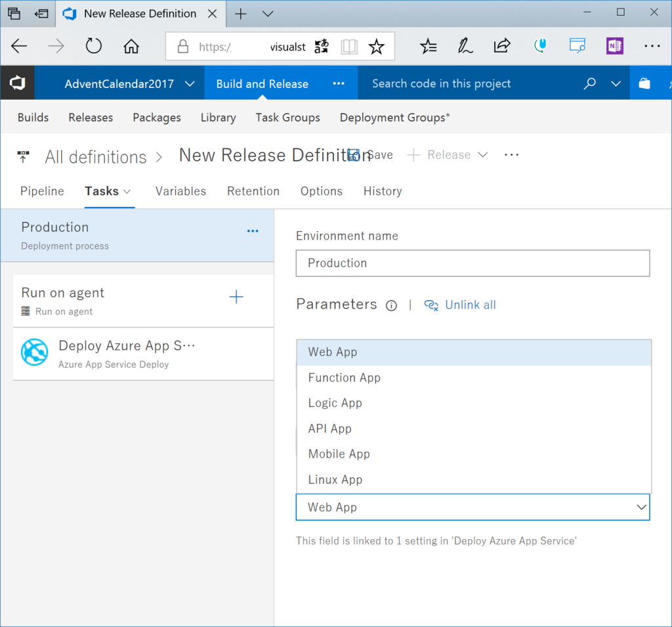
Task: Click the OneNote extension icon
Action: tap(614, 46)
